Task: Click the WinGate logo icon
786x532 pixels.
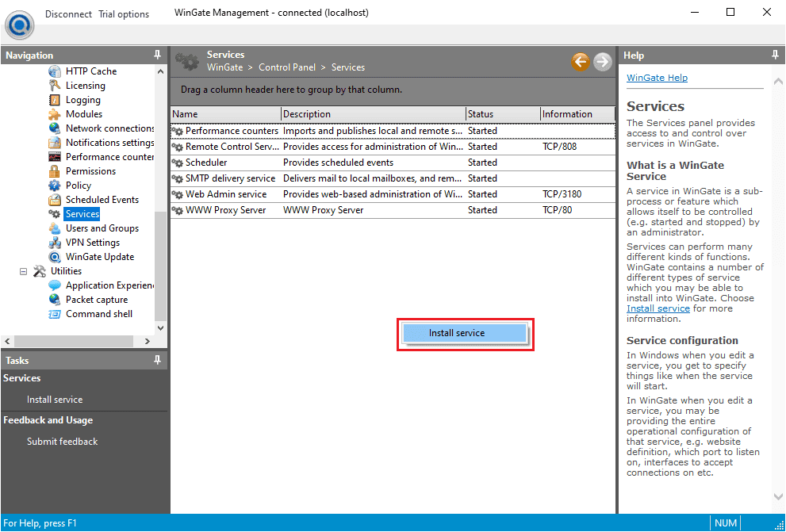Action: point(20,25)
